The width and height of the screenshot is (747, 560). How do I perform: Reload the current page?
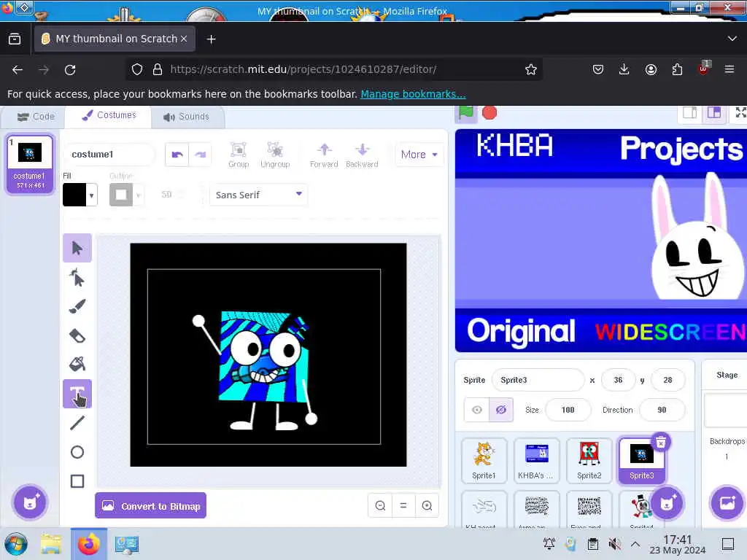pos(70,70)
